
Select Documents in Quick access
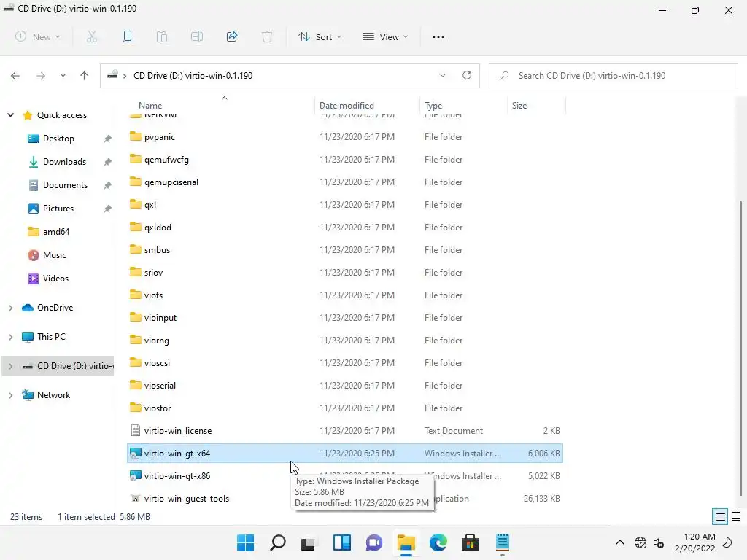coord(65,185)
